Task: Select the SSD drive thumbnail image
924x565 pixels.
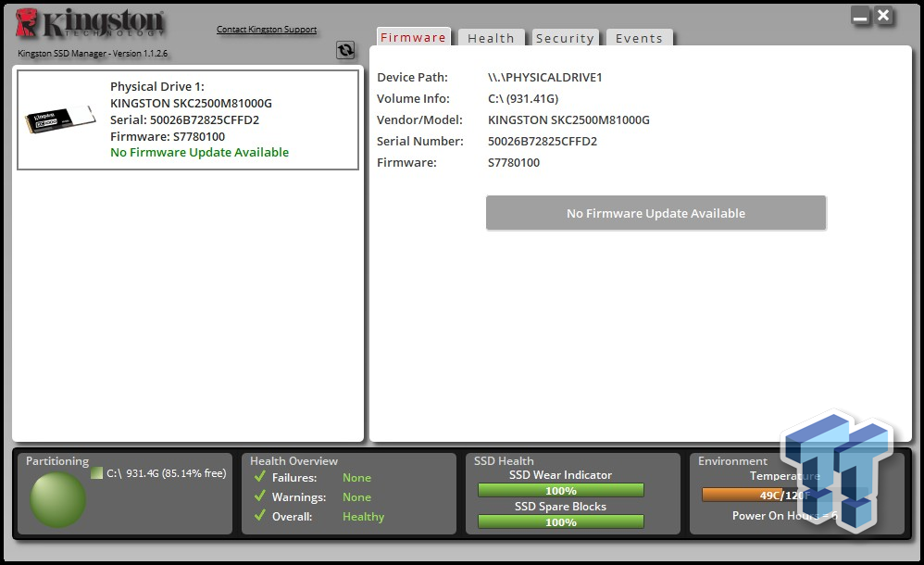Action: [x=60, y=119]
